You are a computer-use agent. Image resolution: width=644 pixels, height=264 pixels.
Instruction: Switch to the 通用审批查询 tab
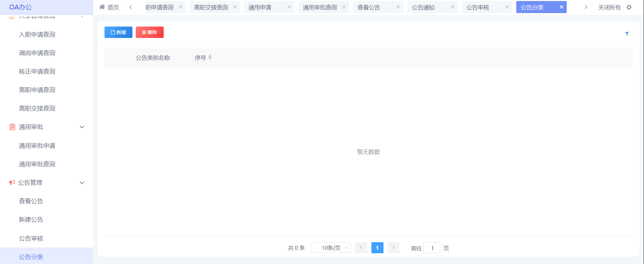click(319, 7)
